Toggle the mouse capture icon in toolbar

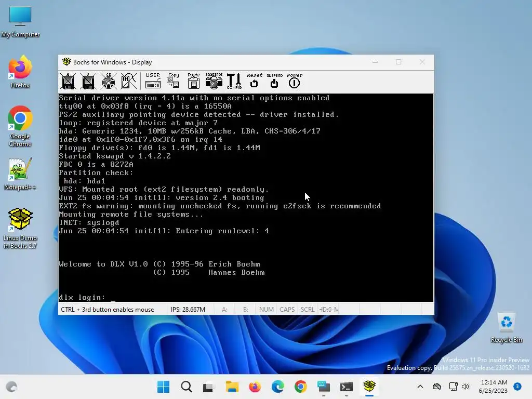(129, 81)
